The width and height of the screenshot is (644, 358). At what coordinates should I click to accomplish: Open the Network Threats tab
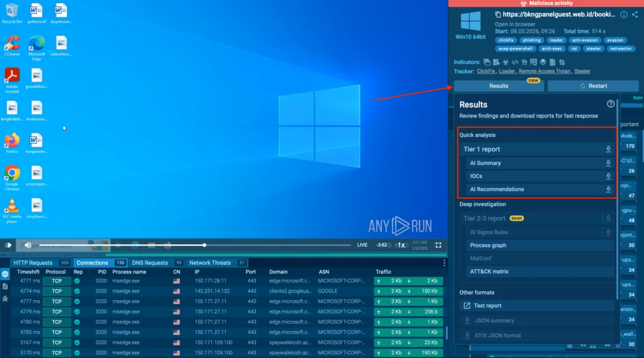(x=218, y=263)
